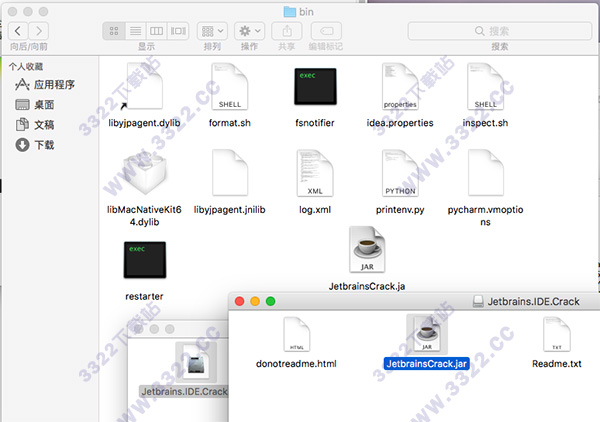Click the Readme.txt file name
Image resolution: width=600 pixels, height=422 pixels.
[556, 363]
